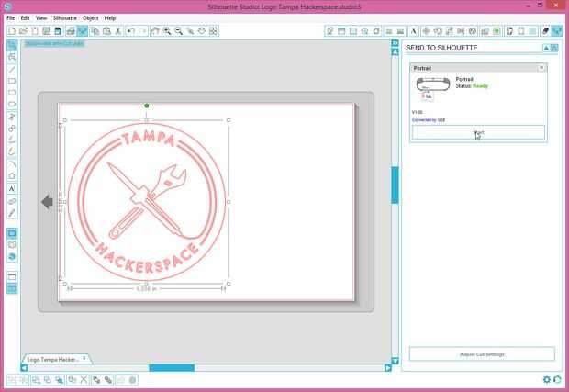Click the Adjust Cut Settings button
This screenshot has width=569, height=392.
coord(482,353)
